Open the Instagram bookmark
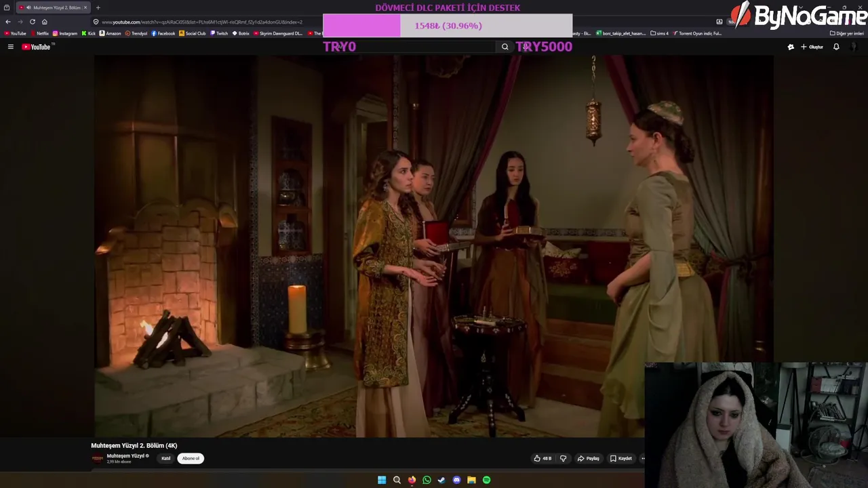This screenshot has width=868, height=488. coord(65,33)
